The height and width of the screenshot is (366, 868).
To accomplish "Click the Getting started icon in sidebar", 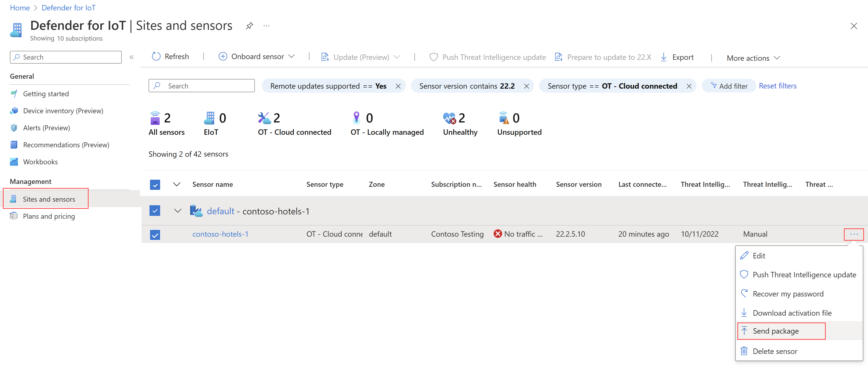I will pos(14,94).
